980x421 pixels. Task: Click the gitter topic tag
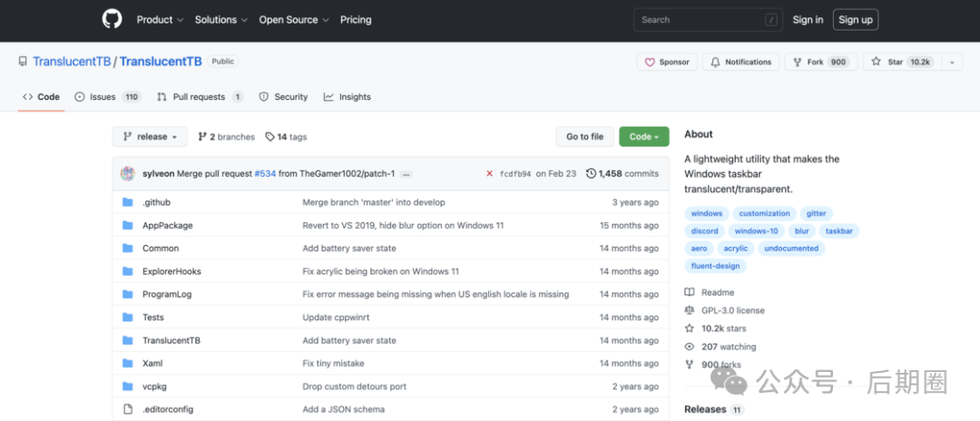pos(817,213)
